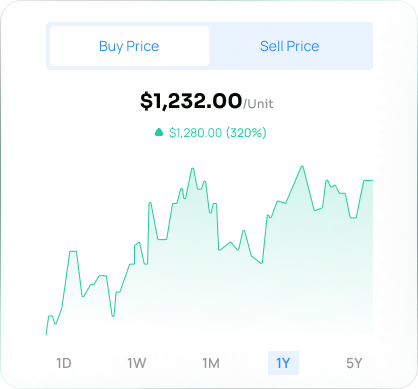Click the highlighted 1Y range option
Screen dimensions: 418x389
pos(283,363)
